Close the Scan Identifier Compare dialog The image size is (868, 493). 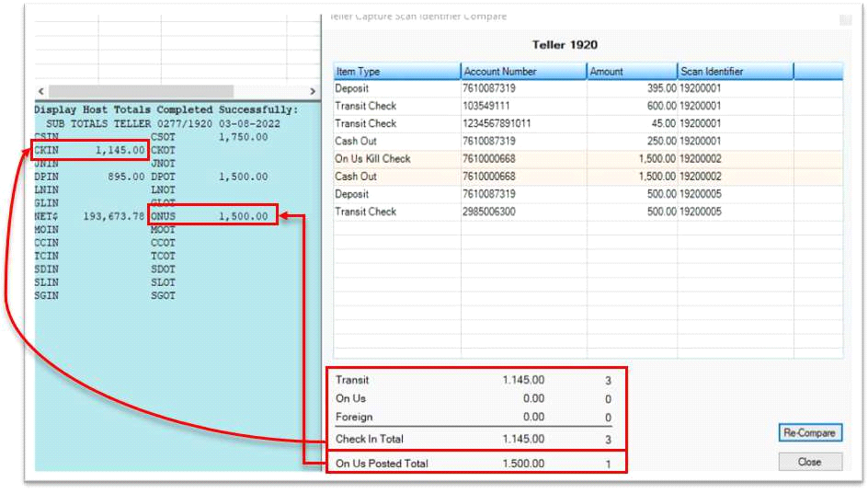click(x=810, y=462)
